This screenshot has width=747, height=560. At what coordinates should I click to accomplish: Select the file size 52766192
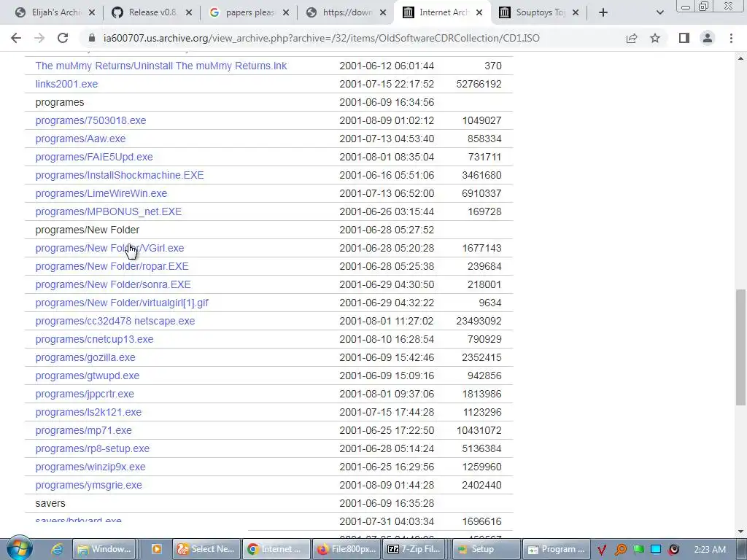[479, 84]
